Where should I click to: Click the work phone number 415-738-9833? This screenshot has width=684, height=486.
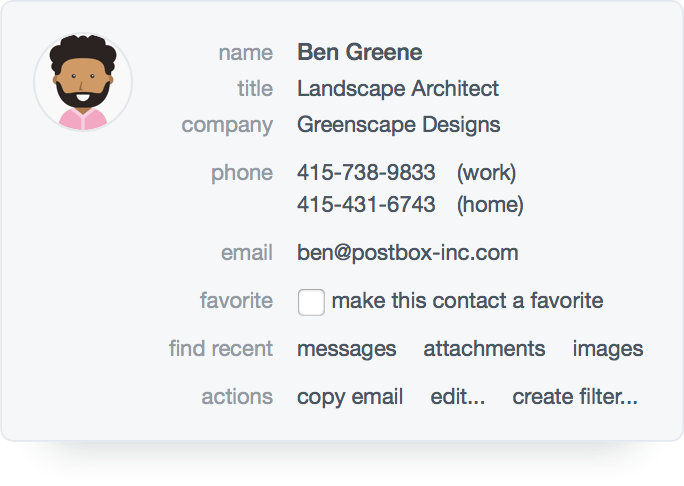coord(366,173)
